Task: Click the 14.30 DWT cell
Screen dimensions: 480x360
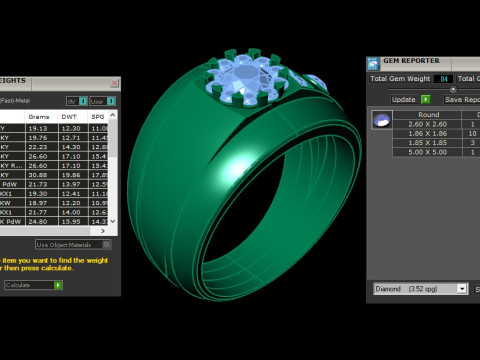Action: (x=73, y=147)
